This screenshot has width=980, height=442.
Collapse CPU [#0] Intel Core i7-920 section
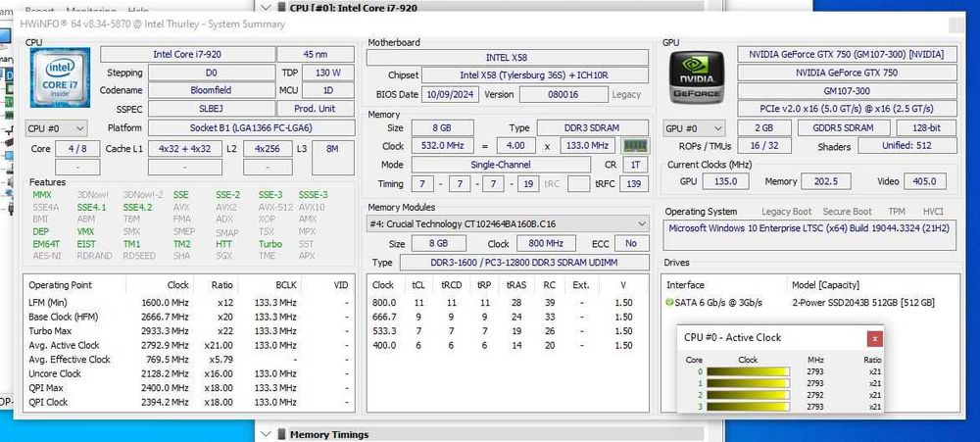(x=266, y=8)
